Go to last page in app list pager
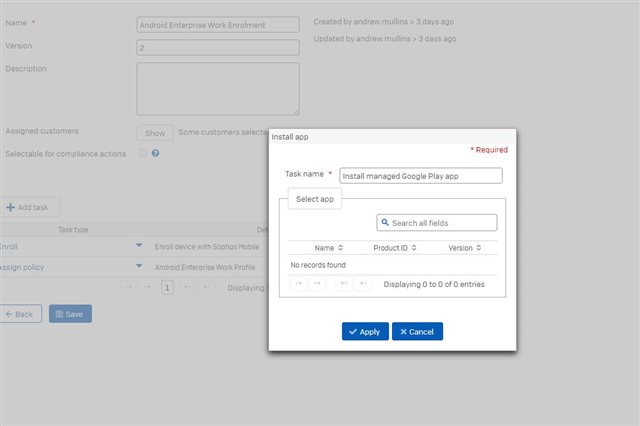Screen dimensions: 640x426 [363, 284]
